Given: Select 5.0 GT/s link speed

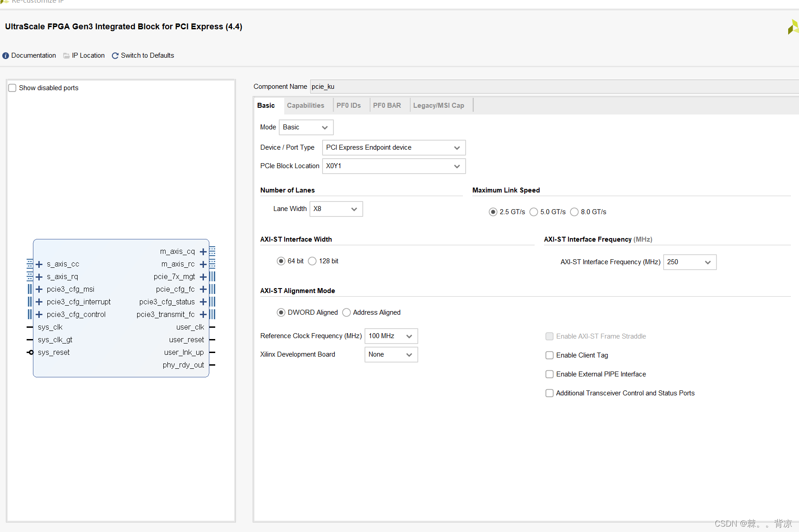Looking at the screenshot, I should [x=534, y=212].
